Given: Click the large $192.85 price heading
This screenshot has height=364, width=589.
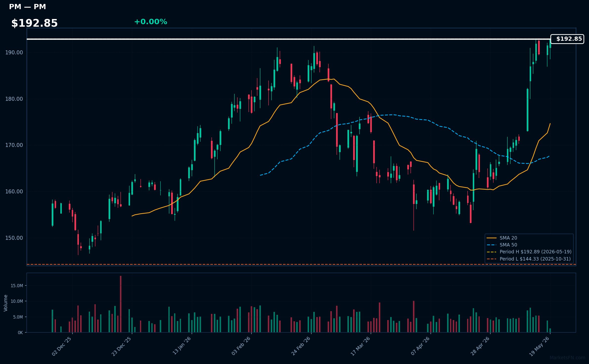Looking at the screenshot, I should point(34,23).
